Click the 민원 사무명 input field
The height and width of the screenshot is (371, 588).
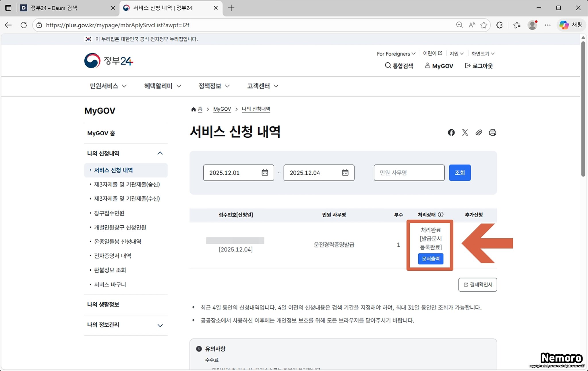pos(409,173)
